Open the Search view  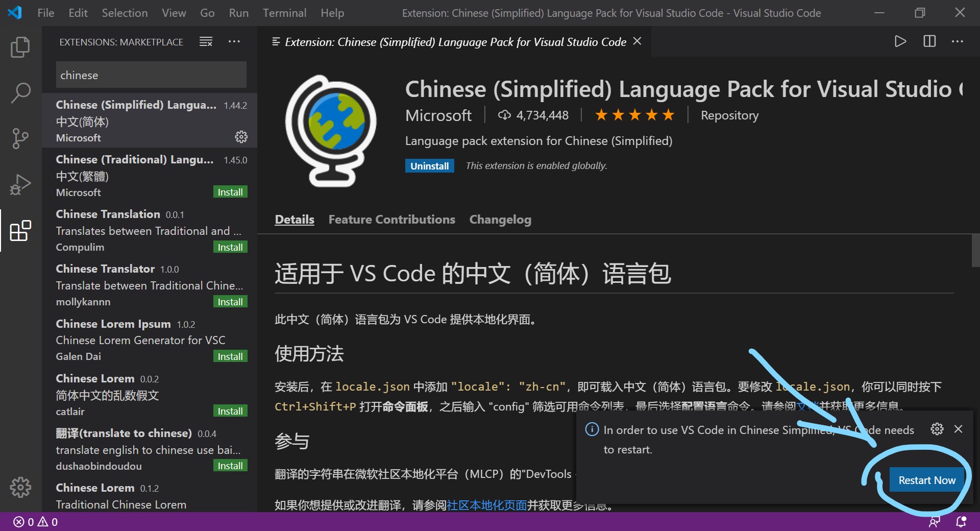(20, 93)
